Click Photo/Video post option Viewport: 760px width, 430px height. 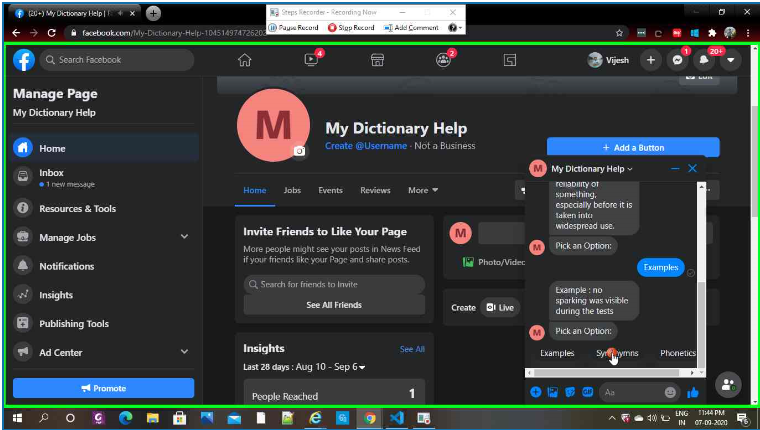[x=494, y=262]
